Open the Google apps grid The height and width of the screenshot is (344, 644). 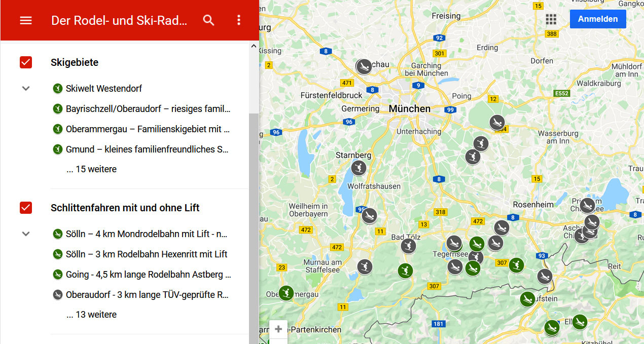(x=551, y=19)
